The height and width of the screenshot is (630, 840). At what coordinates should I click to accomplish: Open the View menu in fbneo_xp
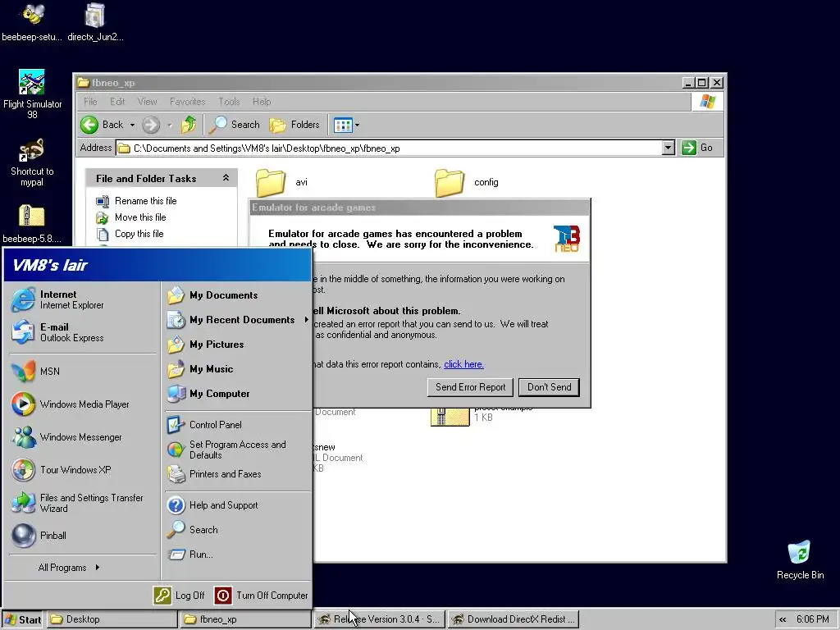(148, 101)
